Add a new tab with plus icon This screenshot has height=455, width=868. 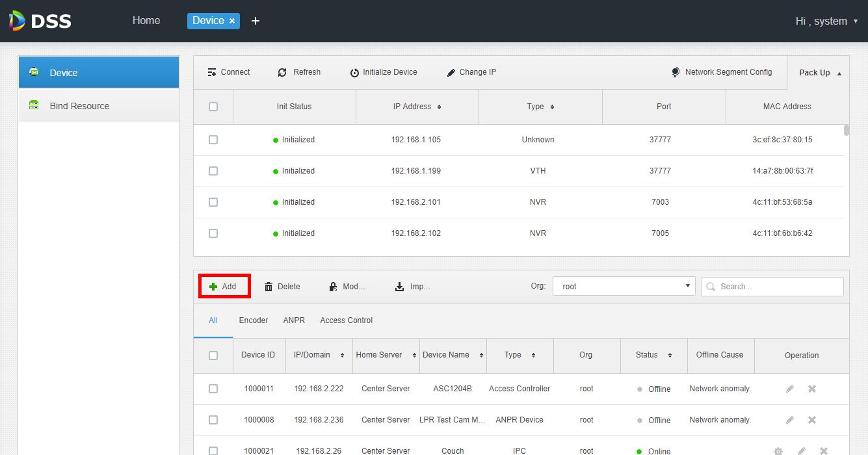pos(256,21)
